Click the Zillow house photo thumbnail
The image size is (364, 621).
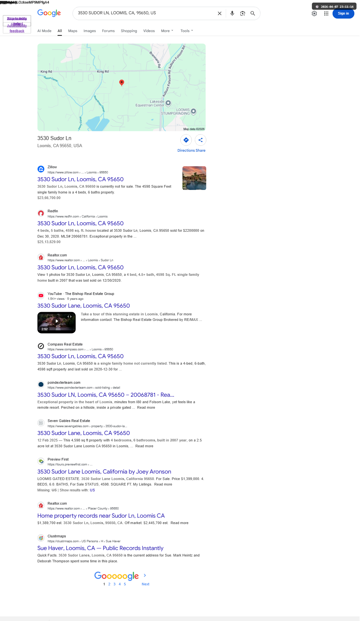pos(194,178)
